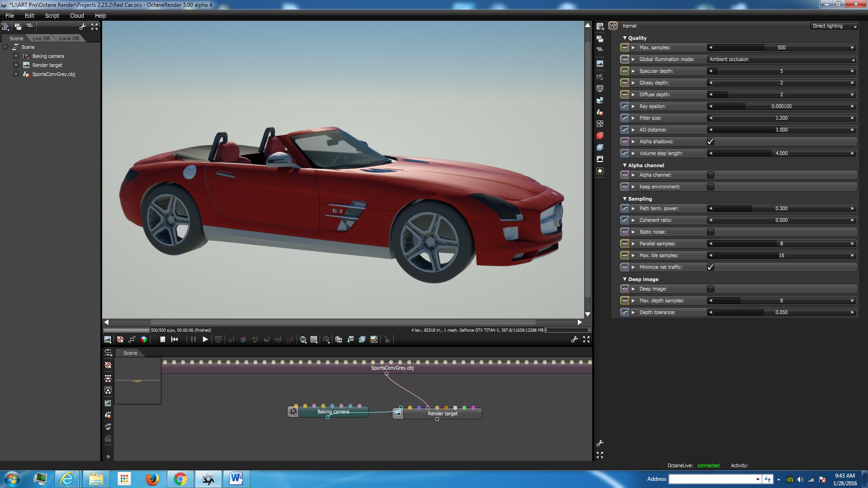The image size is (868, 488).
Task: Click the Baking camera node icon
Action: (293, 412)
